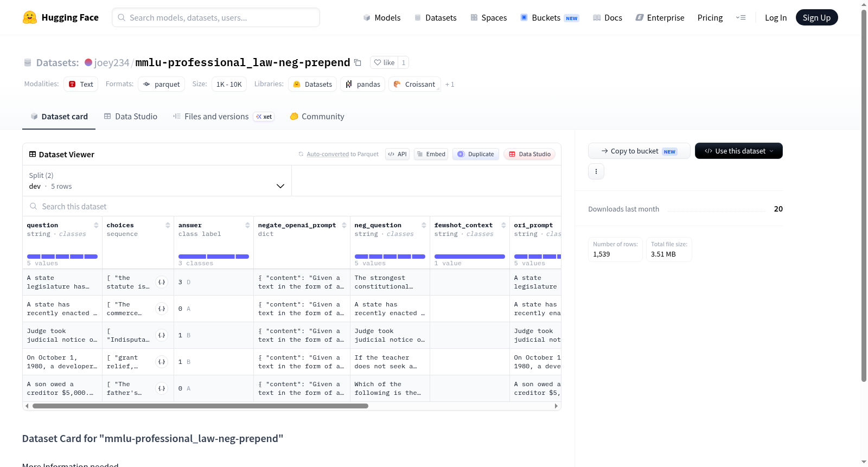Select answer cell "3 D"
Viewport: 868px width, 467px height.
point(214,282)
